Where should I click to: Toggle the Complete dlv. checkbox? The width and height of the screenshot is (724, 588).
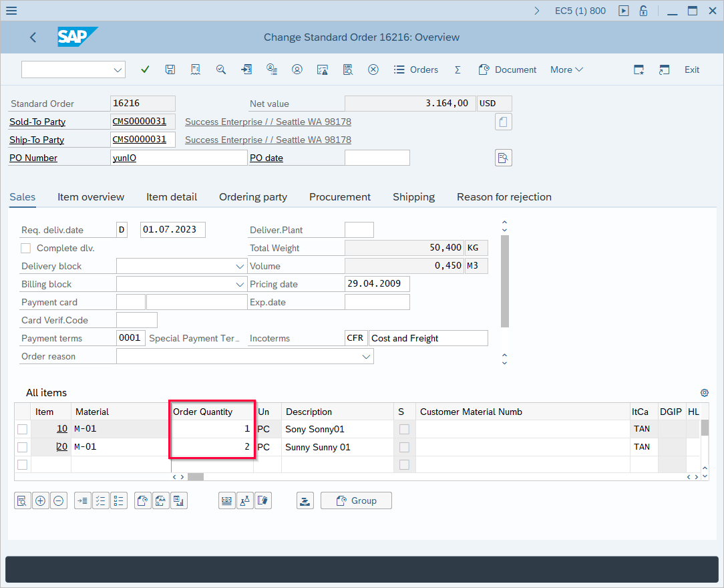pyautogui.click(x=26, y=249)
